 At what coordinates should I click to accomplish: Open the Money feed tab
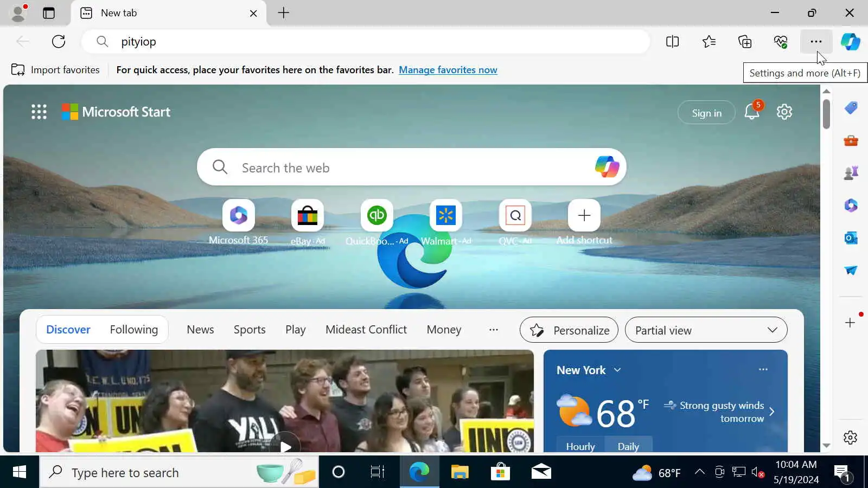click(x=444, y=330)
